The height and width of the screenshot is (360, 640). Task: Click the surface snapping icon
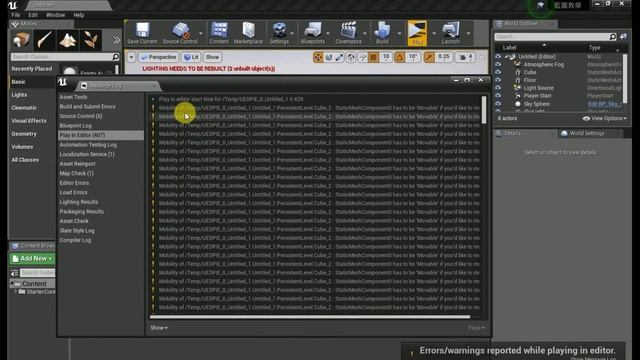[x=362, y=57]
